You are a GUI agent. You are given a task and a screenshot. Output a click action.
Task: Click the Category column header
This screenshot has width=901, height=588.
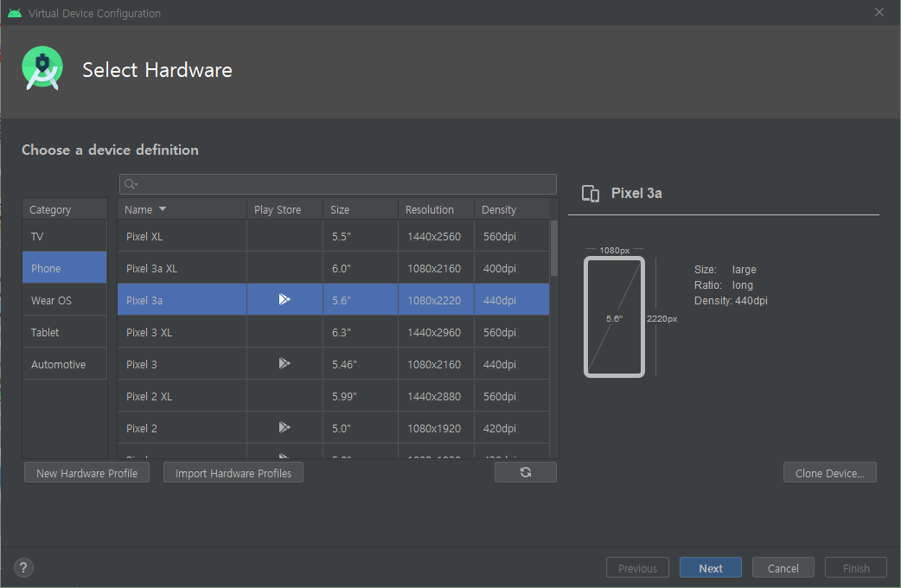(x=64, y=209)
